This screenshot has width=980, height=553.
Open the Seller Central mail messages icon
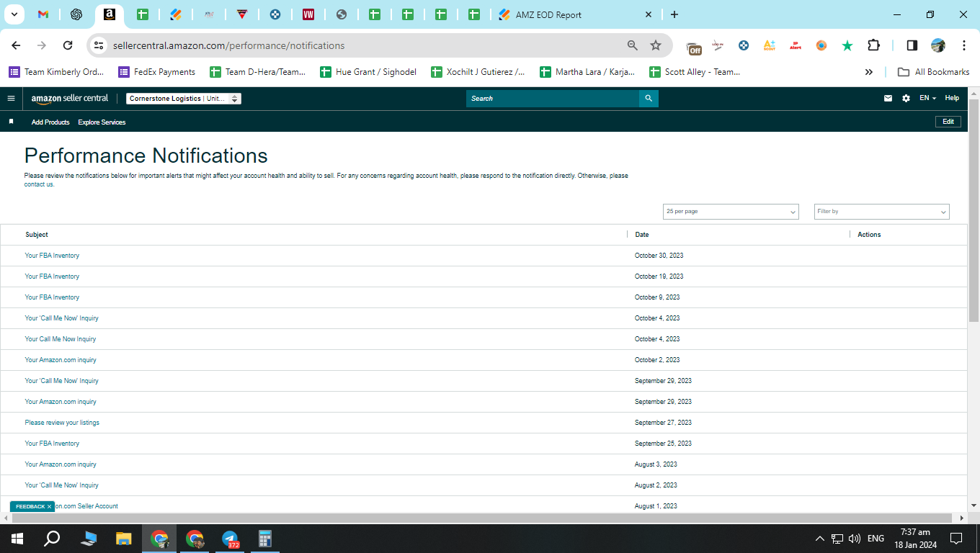coord(888,99)
